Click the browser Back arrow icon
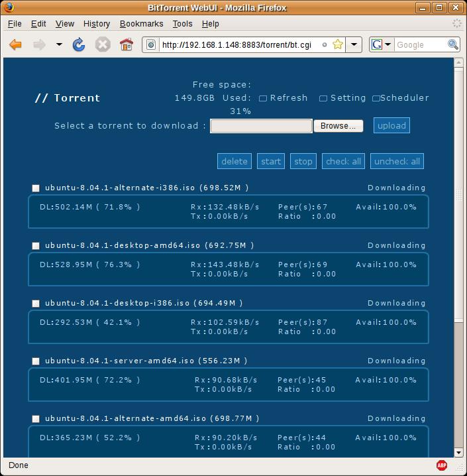This screenshot has width=467, height=476. point(16,44)
